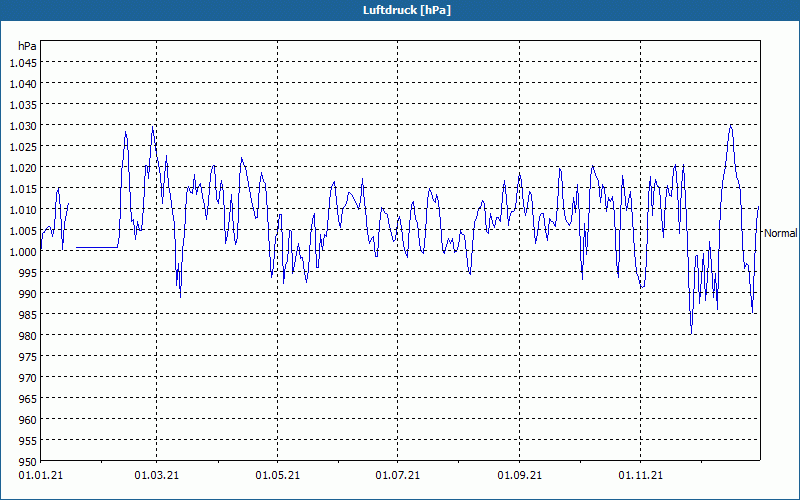Select the 990 y-axis label
This screenshot has width=800, height=500.
[x=28, y=294]
